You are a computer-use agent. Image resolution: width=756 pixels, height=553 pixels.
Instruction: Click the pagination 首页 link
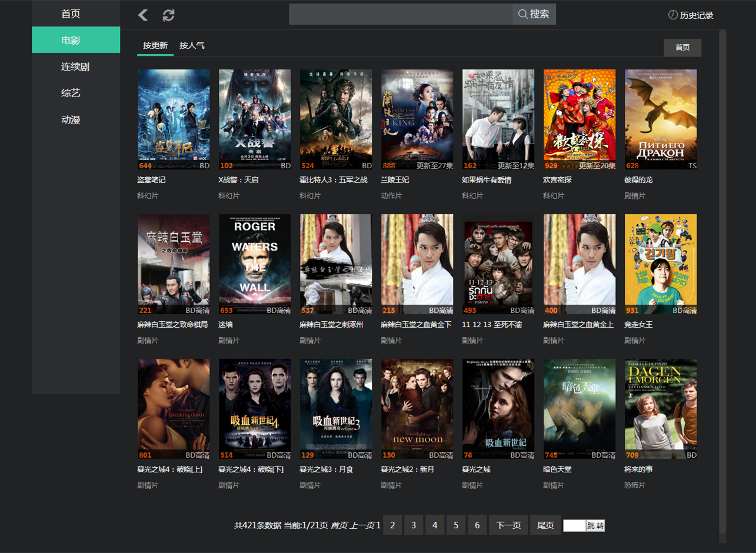tap(338, 525)
